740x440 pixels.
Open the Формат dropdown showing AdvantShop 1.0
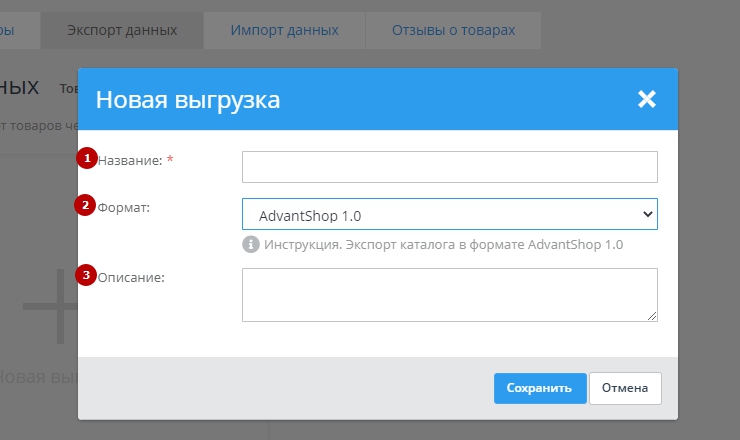(x=449, y=215)
